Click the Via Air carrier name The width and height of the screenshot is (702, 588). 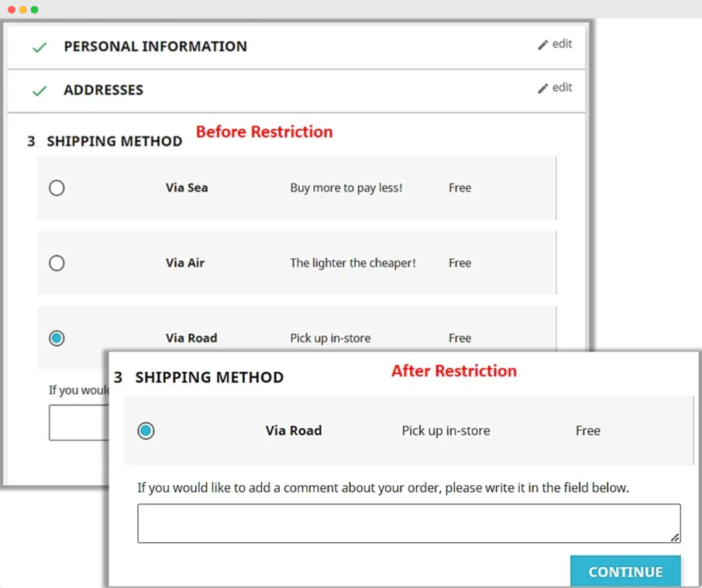[185, 263]
